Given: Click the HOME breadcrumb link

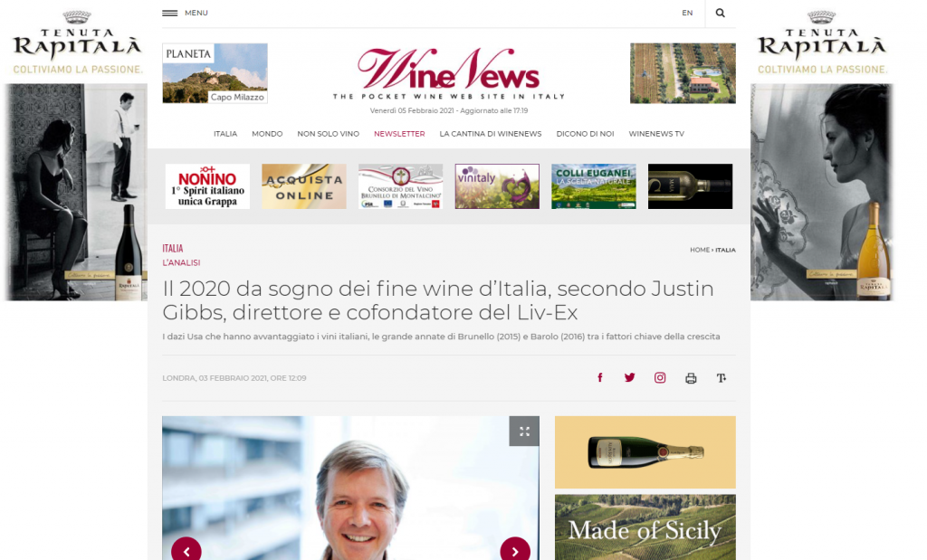Looking at the screenshot, I should pyautogui.click(x=700, y=250).
